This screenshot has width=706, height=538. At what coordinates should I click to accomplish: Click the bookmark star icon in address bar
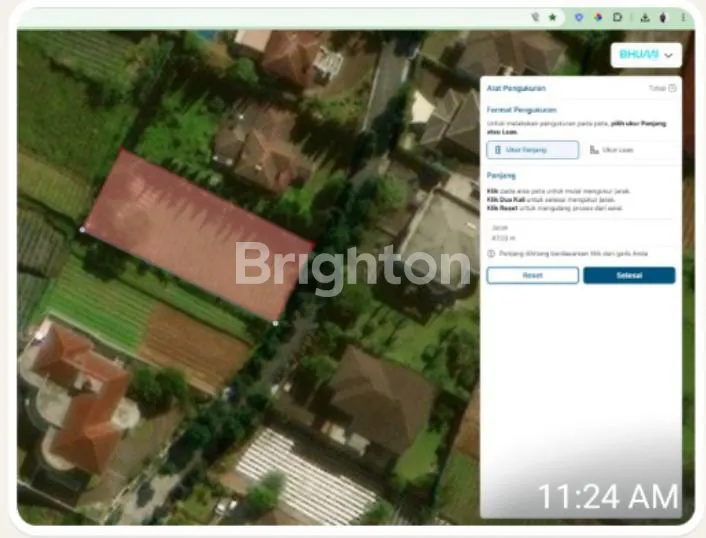[552, 17]
